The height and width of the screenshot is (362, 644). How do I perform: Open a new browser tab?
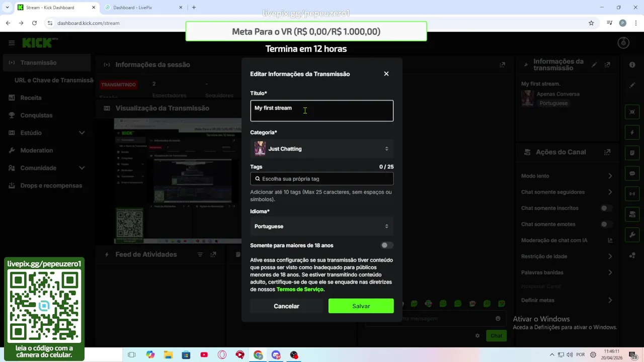[x=194, y=8]
